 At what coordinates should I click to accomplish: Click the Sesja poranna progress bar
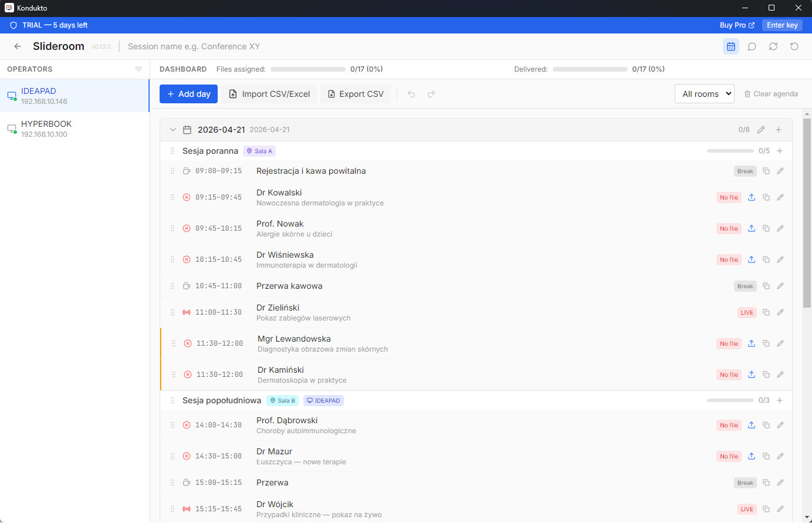730,151
